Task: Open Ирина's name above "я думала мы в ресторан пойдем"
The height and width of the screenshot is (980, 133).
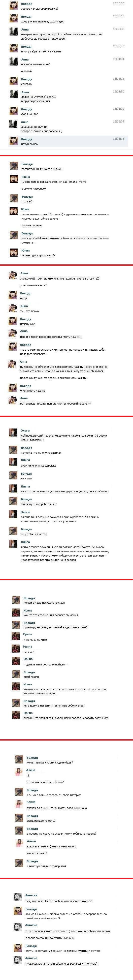Action: coord(28,659)
